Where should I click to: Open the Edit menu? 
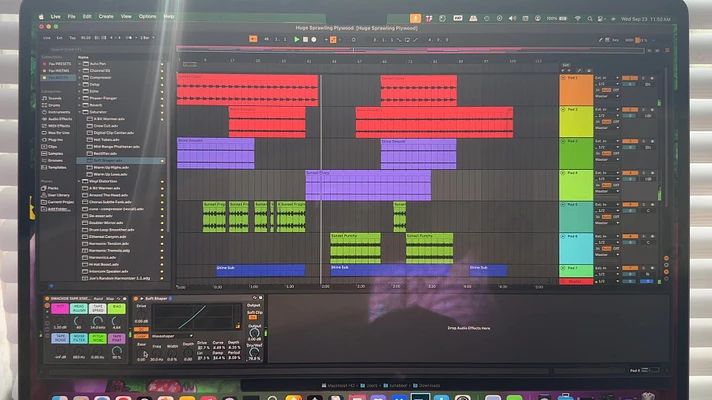pyautogui.click(x=87, y=16)
